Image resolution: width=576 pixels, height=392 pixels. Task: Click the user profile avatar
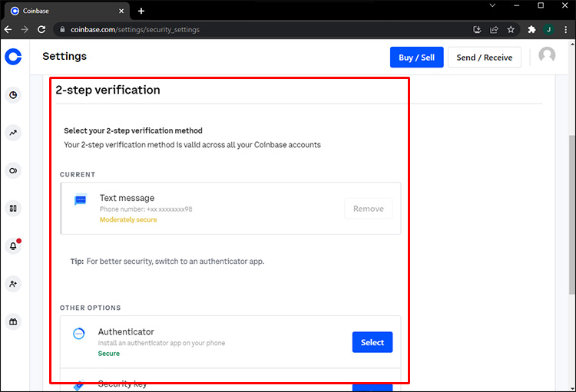point(547,57)
